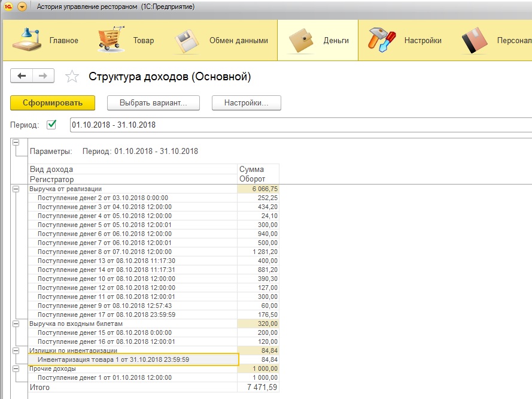Open the report Настройки... button
532x399 pixels.
coord(246,102)
